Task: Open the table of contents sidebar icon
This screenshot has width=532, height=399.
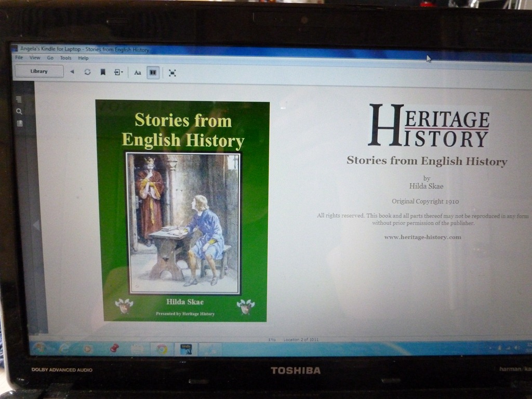Action: pyautogui.click(x=19, y=99)
